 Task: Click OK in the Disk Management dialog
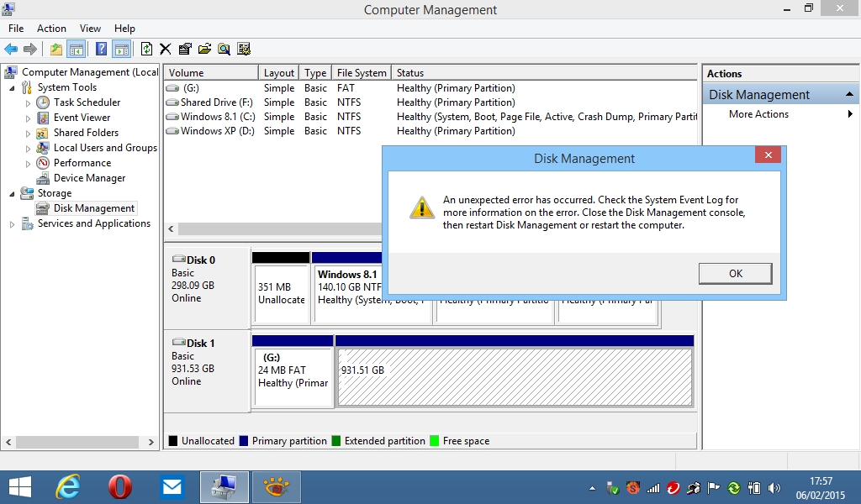pos(735,274)
